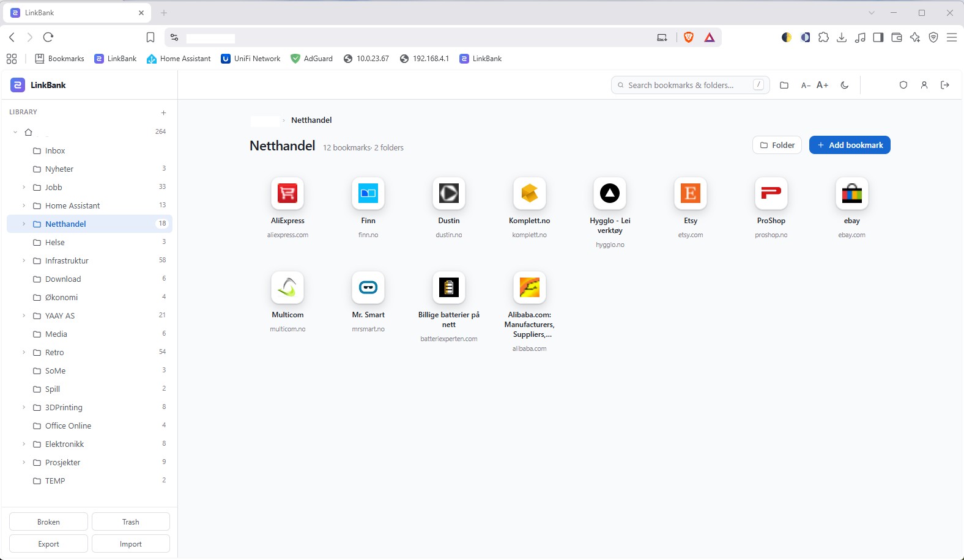The height and width of the screenshot is (560, 964).
Task: Toggle dark mode with the moon icon
Action: [x=845, y=85]
